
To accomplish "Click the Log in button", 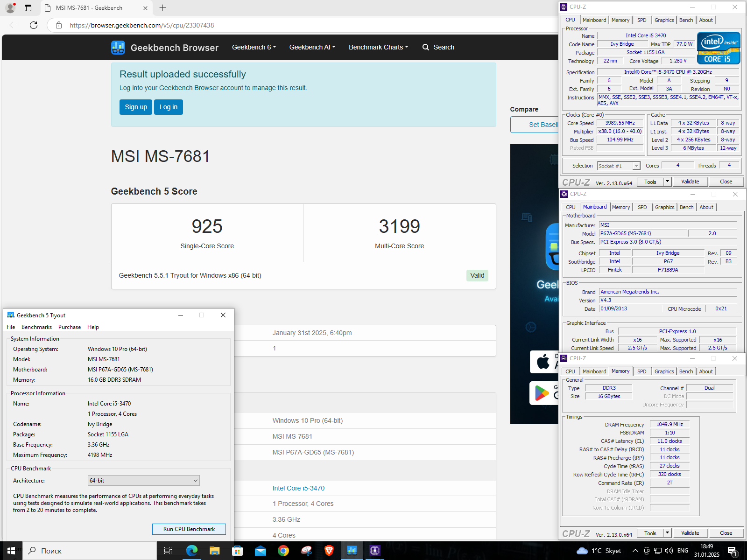I will [169, 107].
